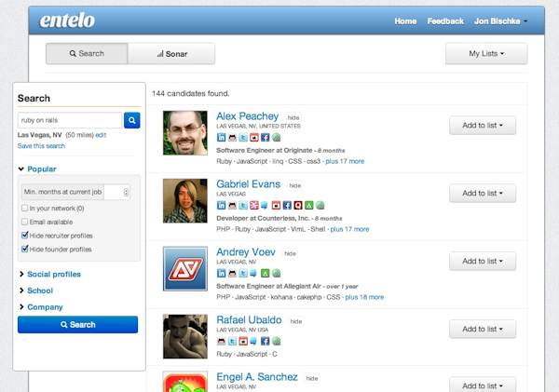Adjust the min months stepper arrows
Image resolution: width=559 pixels, height=392 pixels.
coord(126,192)
